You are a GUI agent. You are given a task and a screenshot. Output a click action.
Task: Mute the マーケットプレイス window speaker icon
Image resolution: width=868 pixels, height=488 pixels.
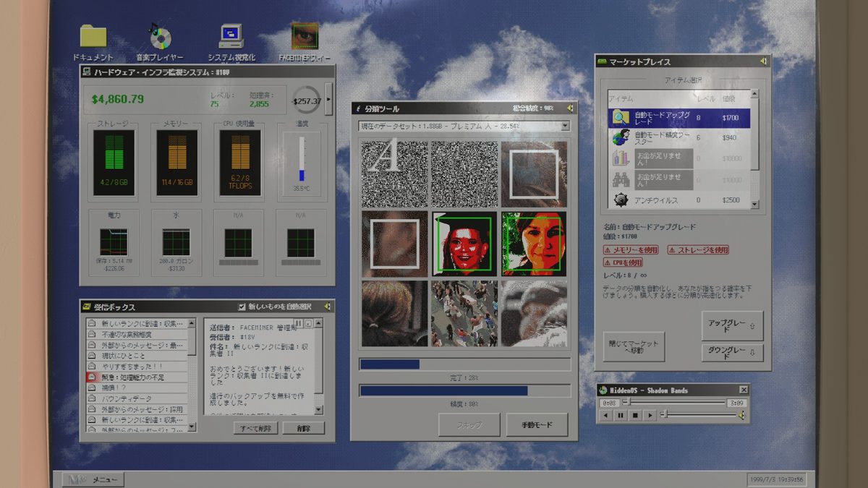tap(763, 61)
